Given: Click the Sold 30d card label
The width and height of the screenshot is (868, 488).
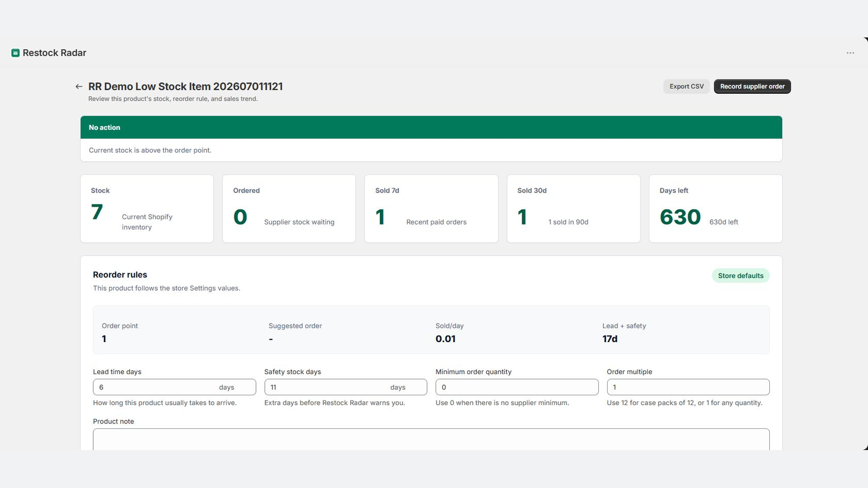Looking at the screenshot, I should [532, 190].
